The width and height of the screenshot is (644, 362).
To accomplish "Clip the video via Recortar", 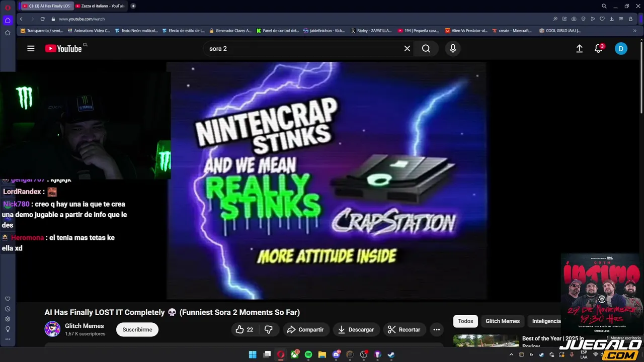I will pos(404,330).
